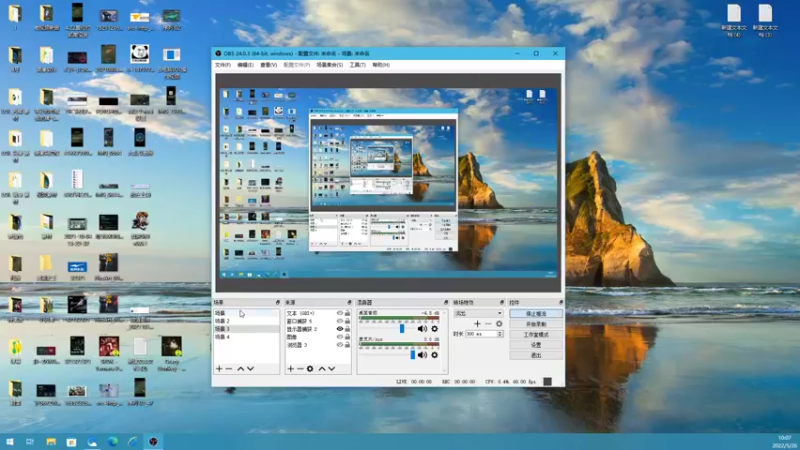
Task: Click the OBS logo in the title bar
Action: click(218, 53)
